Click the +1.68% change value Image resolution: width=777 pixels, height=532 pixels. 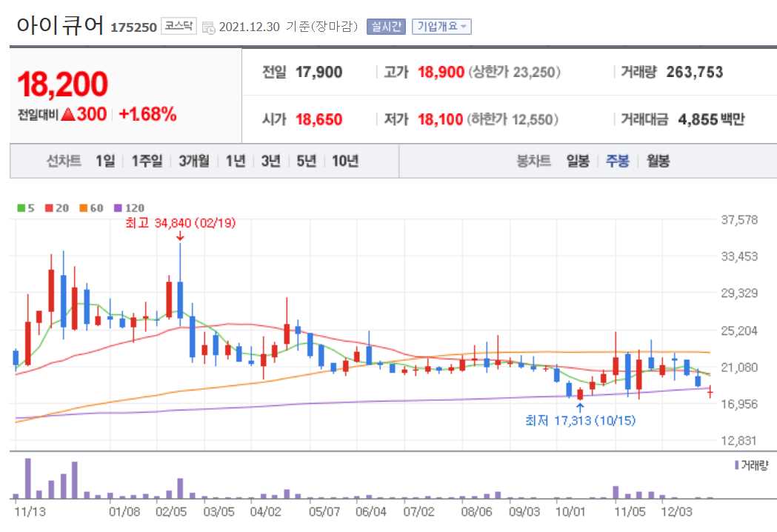coord(147,115)
